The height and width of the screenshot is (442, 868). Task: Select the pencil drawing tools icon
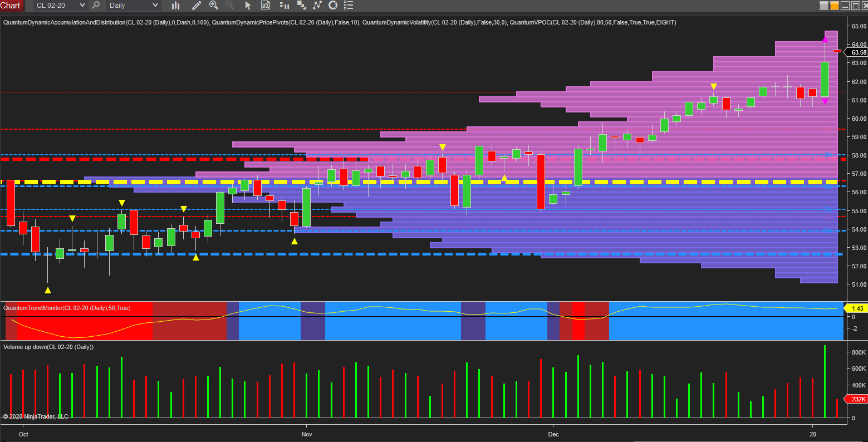(196, 6)
